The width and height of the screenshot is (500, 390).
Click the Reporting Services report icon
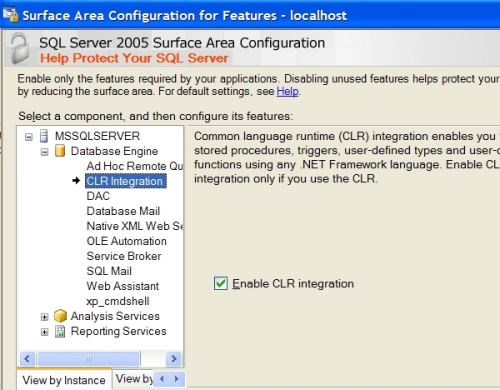60,331
